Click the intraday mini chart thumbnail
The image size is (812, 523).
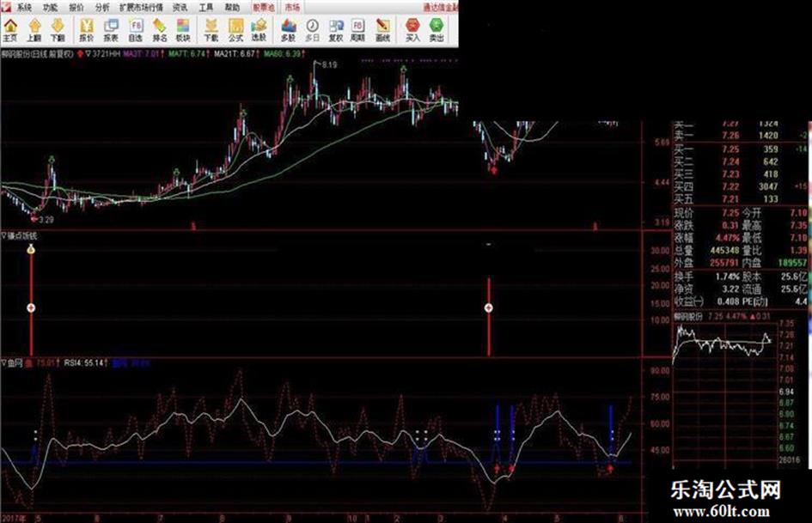pos(724,392)
